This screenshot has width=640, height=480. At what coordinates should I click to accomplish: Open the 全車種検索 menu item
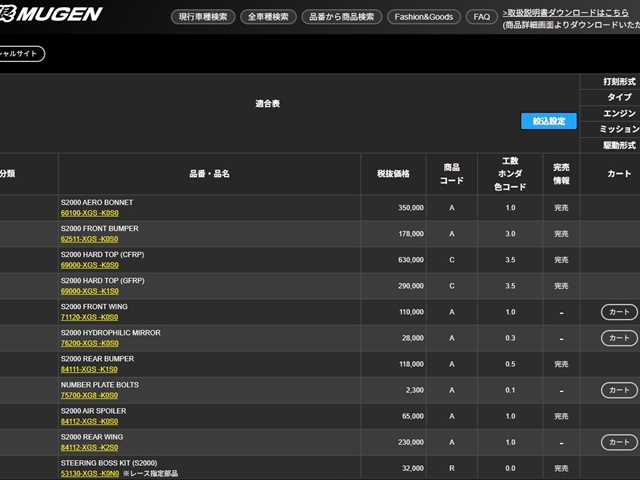[x=267, y=17]
